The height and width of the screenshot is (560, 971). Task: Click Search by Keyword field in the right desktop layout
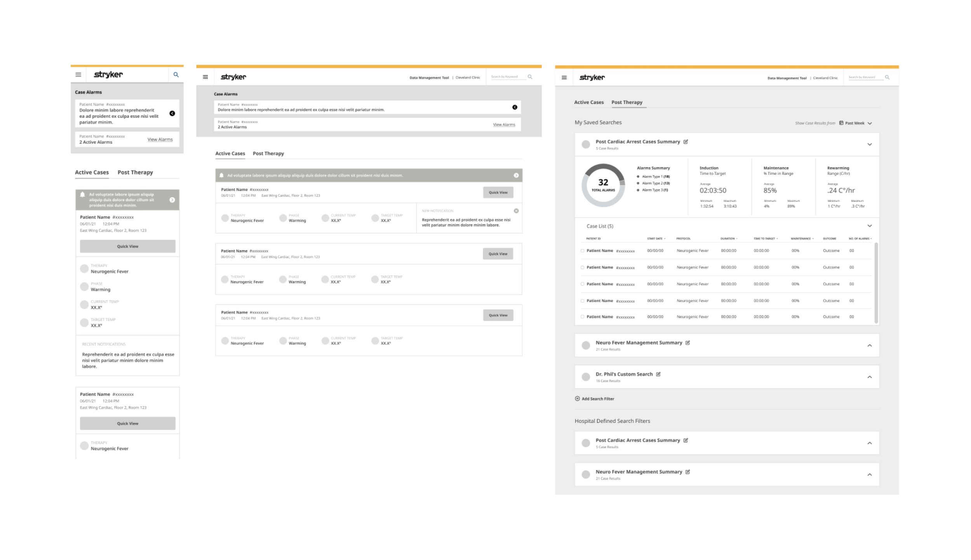click(865, 77)
